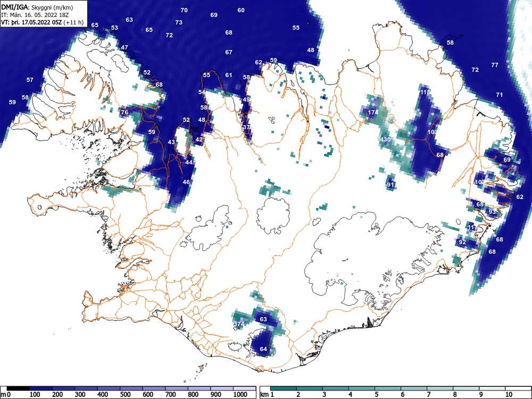Click the 'km 1' label in the kilometre legend

[267, 395]
